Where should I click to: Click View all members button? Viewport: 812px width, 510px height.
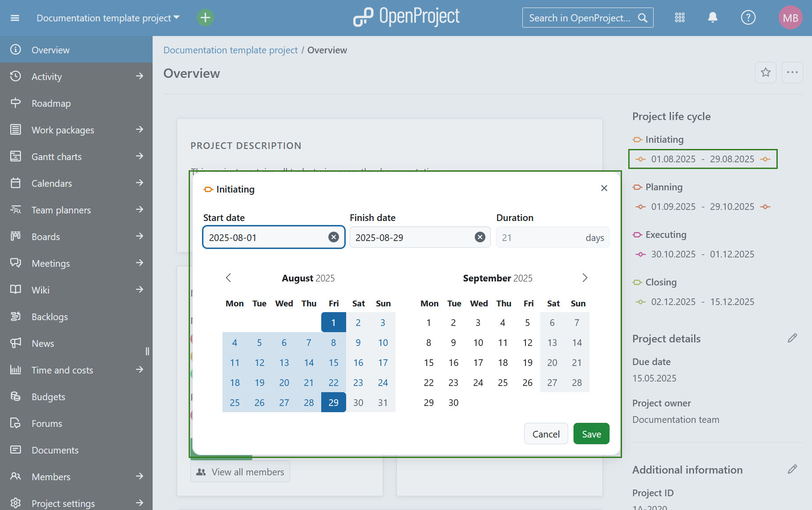click(x=240, y=472)
